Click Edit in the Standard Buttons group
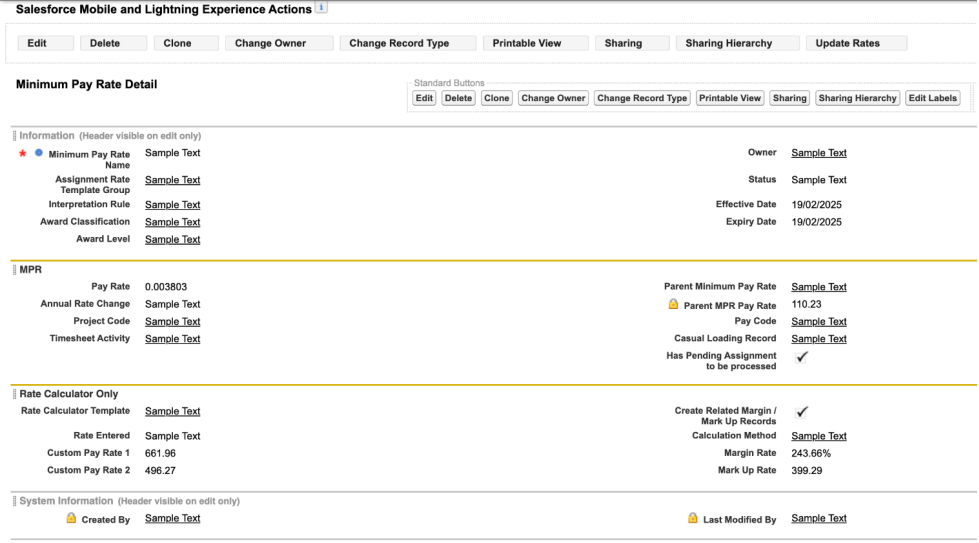The height and width of the screenshot is (543, 979). point(424,98)
